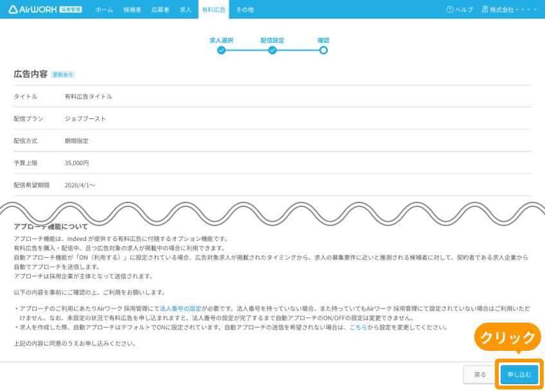This screenshot has width=545, height=392.
Task: Open the help question-mark icon
Action: (x=450, y=10)
